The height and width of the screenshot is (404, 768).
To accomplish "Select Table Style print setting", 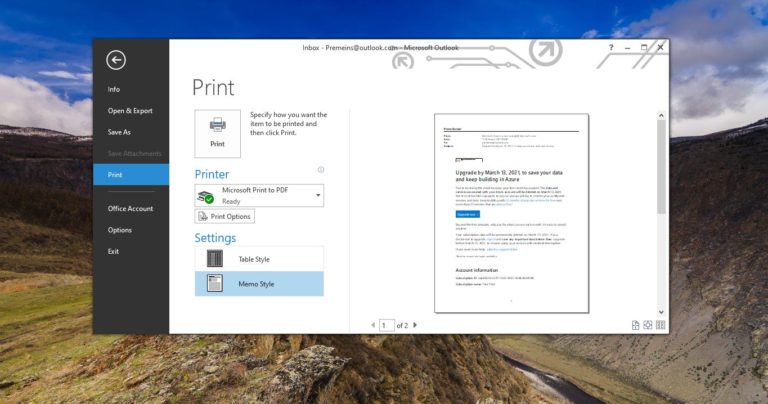I will coord(259,259).
